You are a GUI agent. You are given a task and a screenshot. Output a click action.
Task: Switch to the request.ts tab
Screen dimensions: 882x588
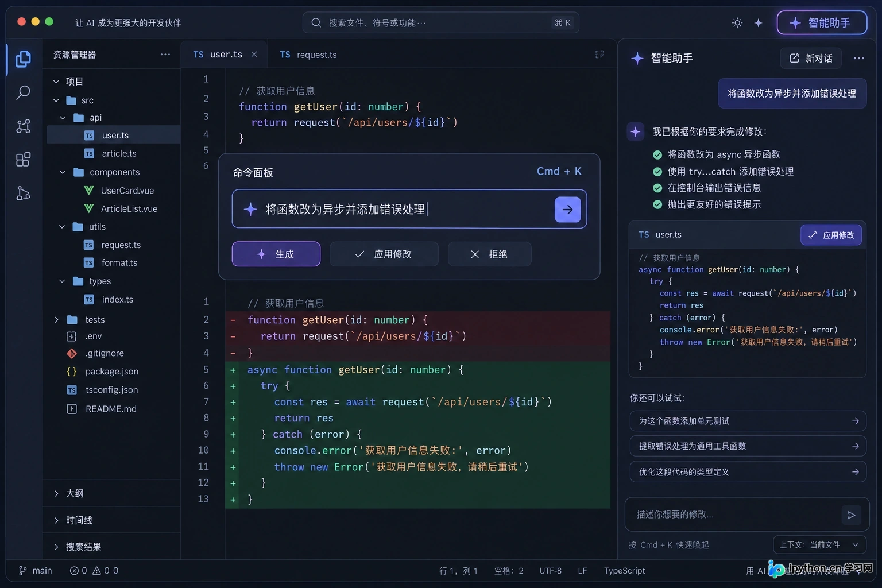308,55
